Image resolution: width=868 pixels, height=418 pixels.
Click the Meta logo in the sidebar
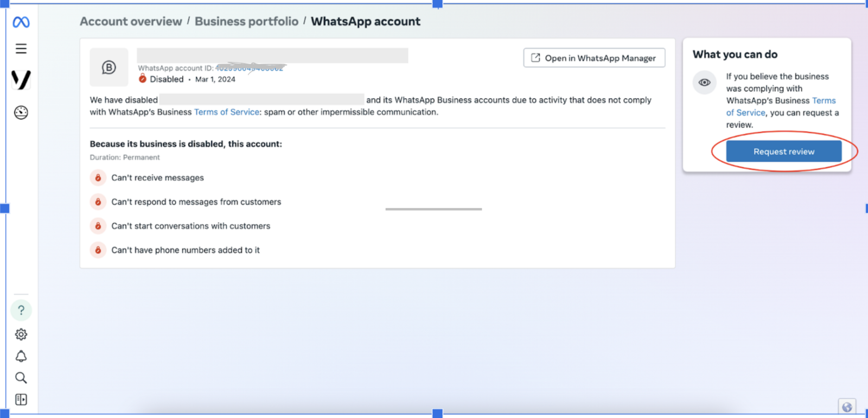pos(21,22)
